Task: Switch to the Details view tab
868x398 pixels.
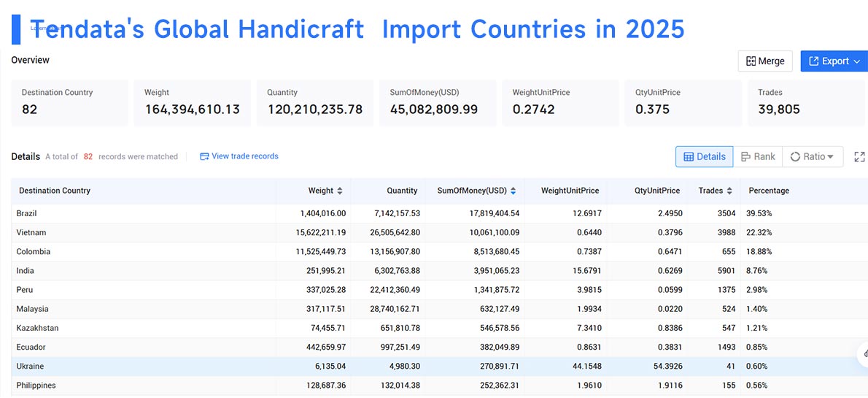Action: (704, 156)
